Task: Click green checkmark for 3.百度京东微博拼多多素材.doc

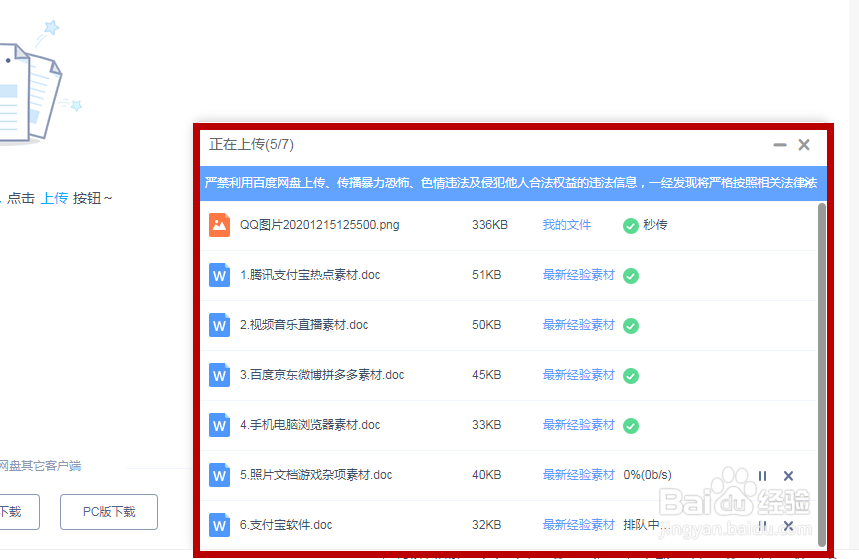Action: tap(631, 376)
